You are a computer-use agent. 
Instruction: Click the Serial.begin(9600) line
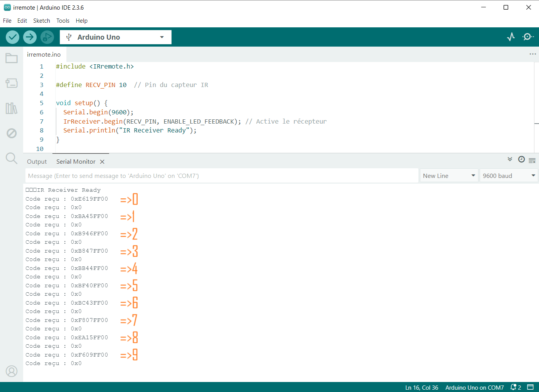point(98,112)
